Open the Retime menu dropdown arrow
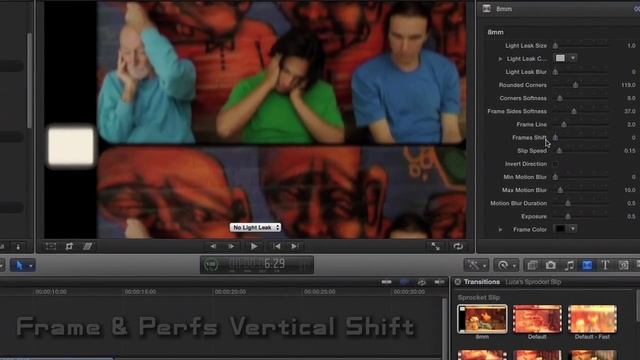Screen dimensions: 640x360 coord(514,266)
